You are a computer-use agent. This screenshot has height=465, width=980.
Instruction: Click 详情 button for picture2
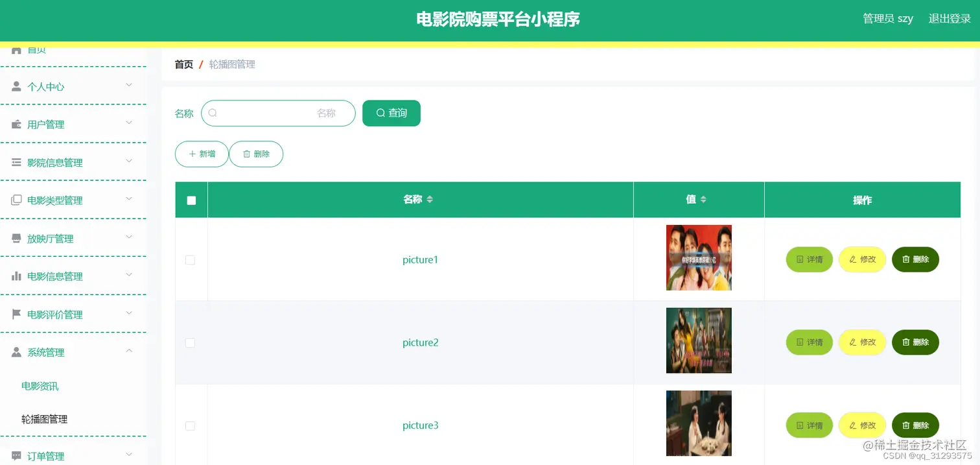[810, 342]
